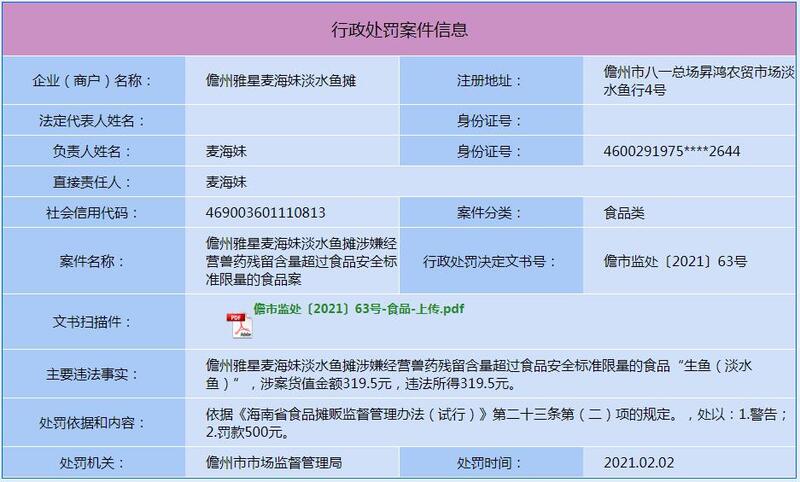Image resolution: width=800 pixels, height=482 pixels.
Task: Select the penalty date 2021.02.02
Action: [638, 464]
